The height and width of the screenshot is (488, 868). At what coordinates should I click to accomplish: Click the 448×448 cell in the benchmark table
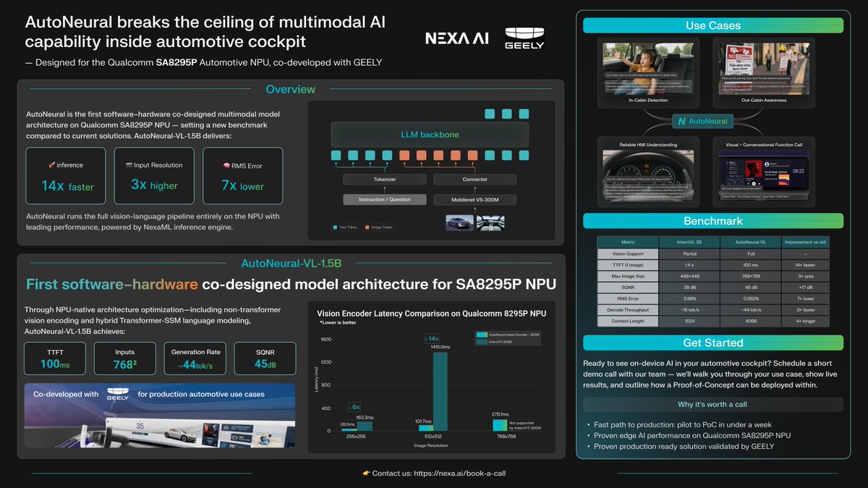tap(689, 277)
